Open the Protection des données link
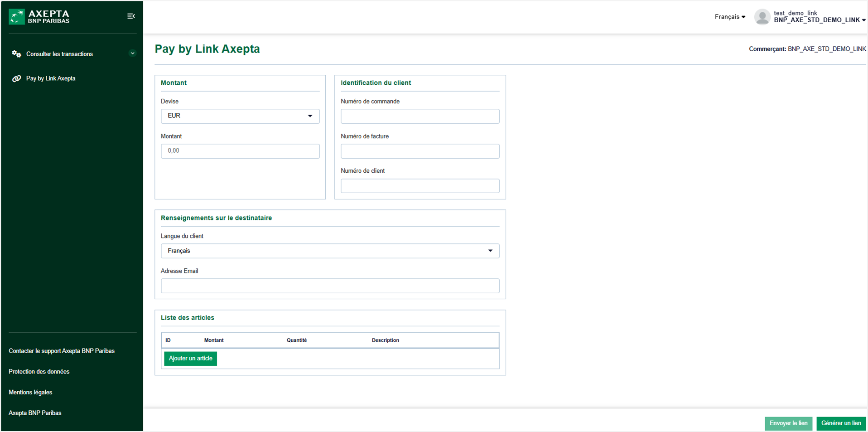 39,372
